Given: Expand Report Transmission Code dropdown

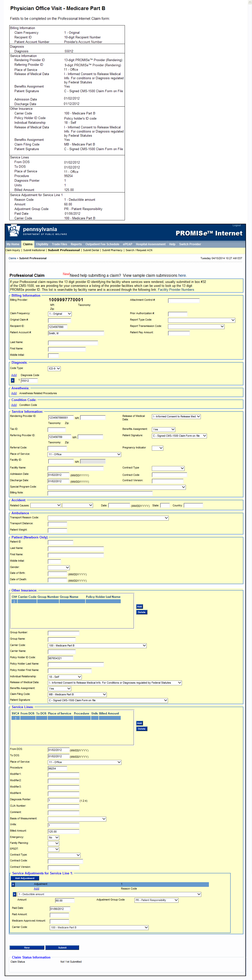Looking at the screenshot, I should pyautogui.click(x=196, y=327).
